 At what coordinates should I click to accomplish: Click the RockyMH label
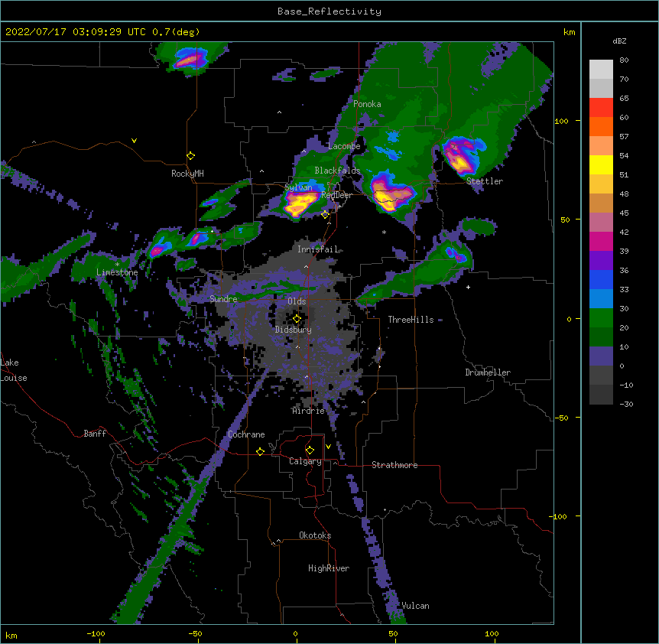(x=187, y=174)
